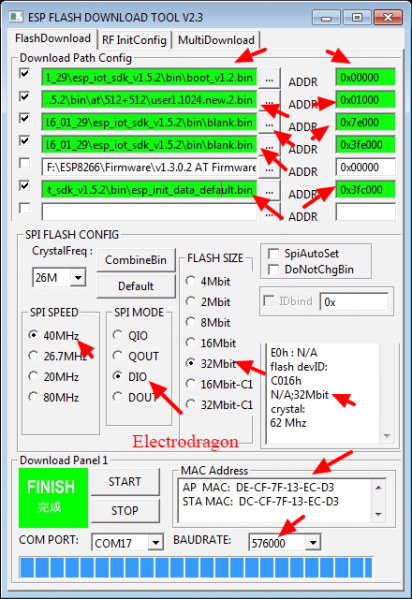Click the IDbind 0x input field
The width and height of the screenshot is (412, 599).
(354, 302)
